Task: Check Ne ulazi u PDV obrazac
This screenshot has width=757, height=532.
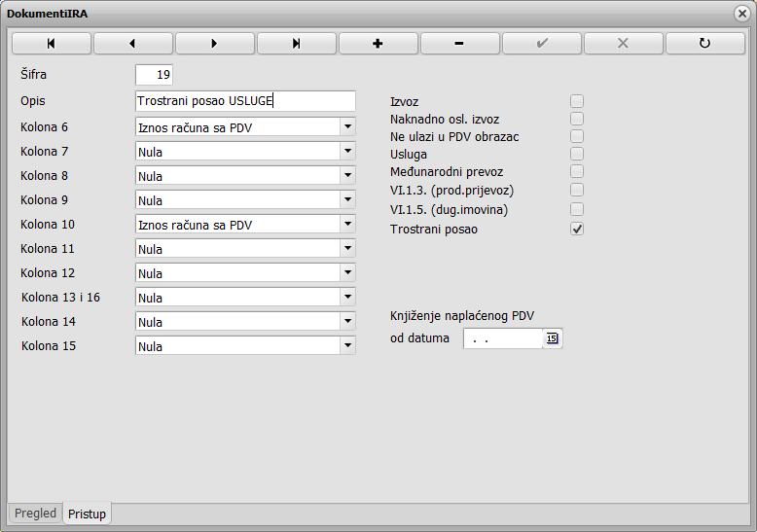Action: 577,136
